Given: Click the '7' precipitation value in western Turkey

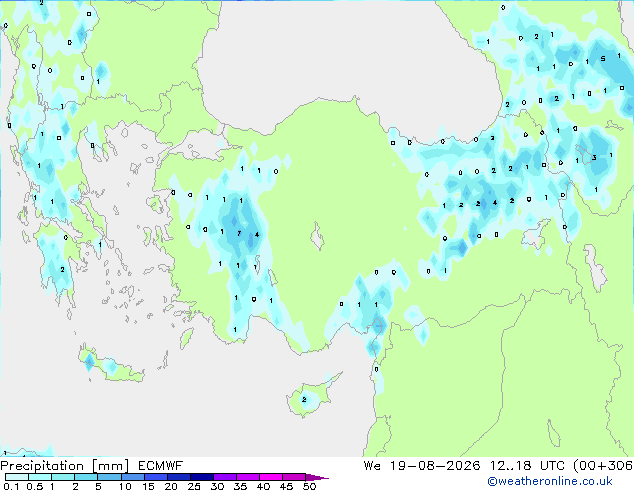Looking at the screenshot, I should [x=239, y=233].
